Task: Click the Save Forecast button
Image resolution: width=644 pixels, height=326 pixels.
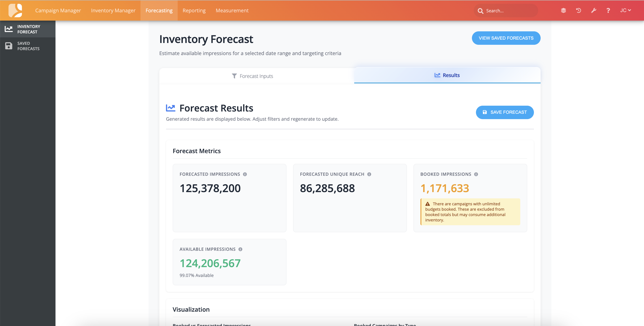Action: point(505,112)
